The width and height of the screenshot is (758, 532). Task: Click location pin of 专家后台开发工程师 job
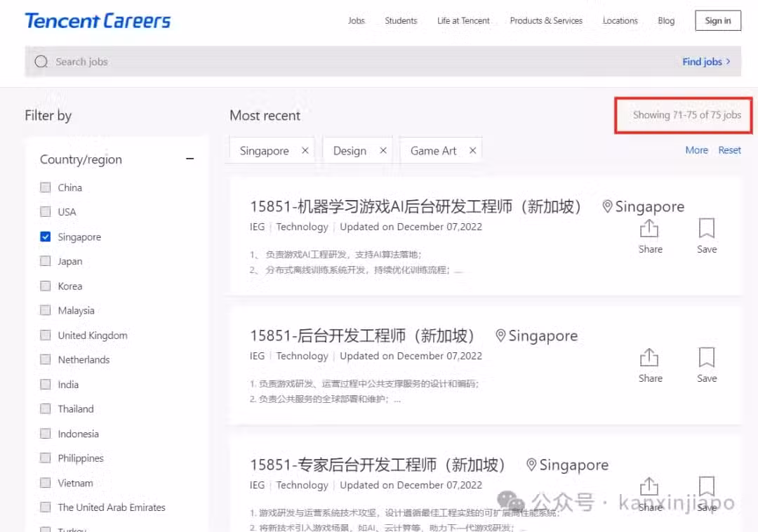531,465
